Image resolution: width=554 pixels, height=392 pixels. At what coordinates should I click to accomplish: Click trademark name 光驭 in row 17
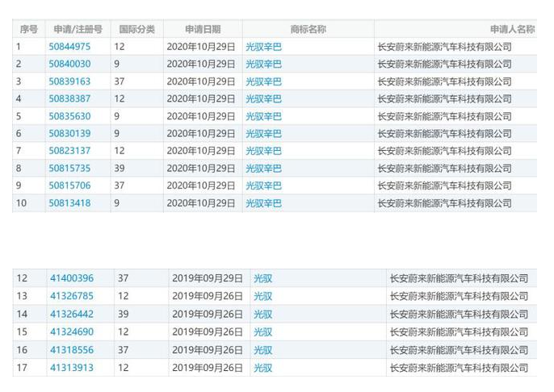(x=263, y=368)
